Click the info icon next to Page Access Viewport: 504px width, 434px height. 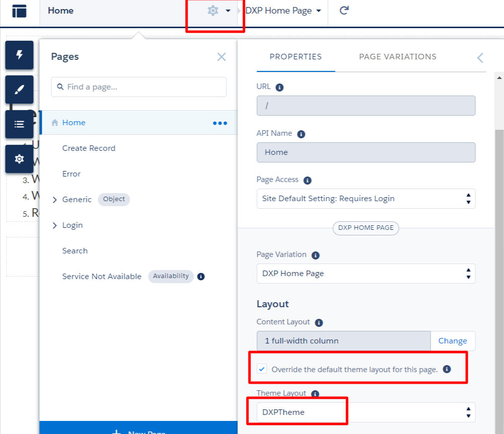tap(307, 180)
